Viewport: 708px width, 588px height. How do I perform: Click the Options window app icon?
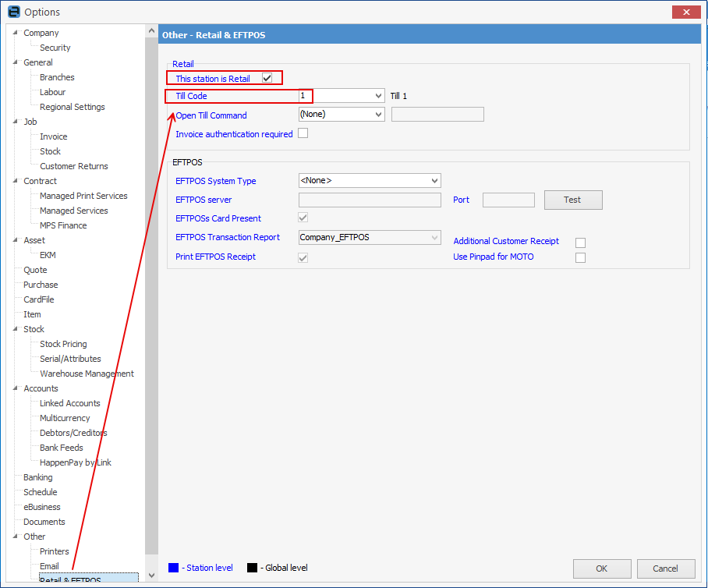(x=14, y=12)
